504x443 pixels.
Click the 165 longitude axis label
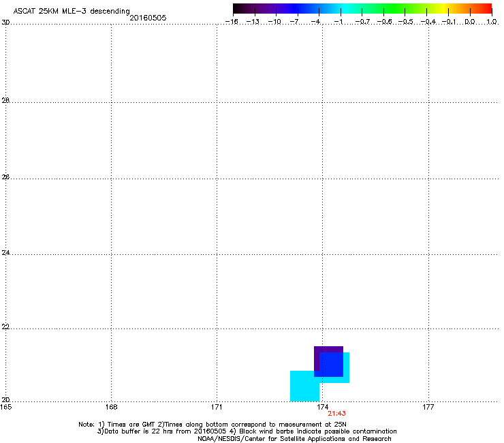click(5, 407)
